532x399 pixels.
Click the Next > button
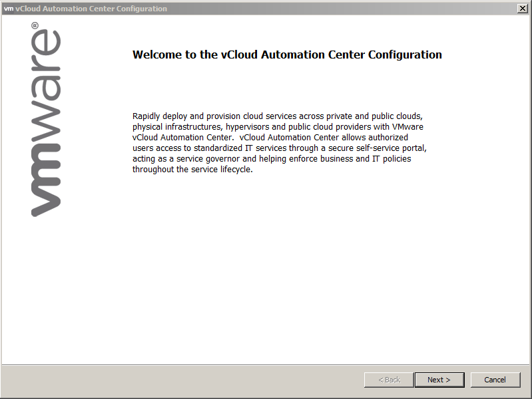pos(439,380)
